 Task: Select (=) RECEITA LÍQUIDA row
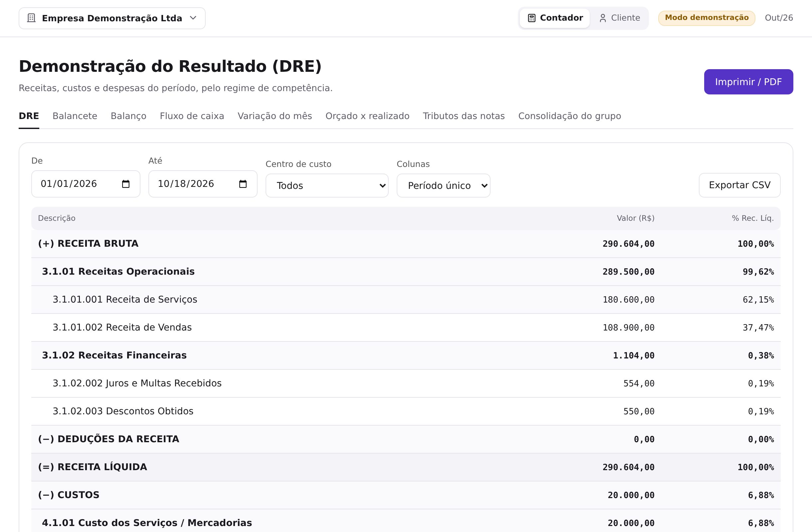tap(406, 467)
